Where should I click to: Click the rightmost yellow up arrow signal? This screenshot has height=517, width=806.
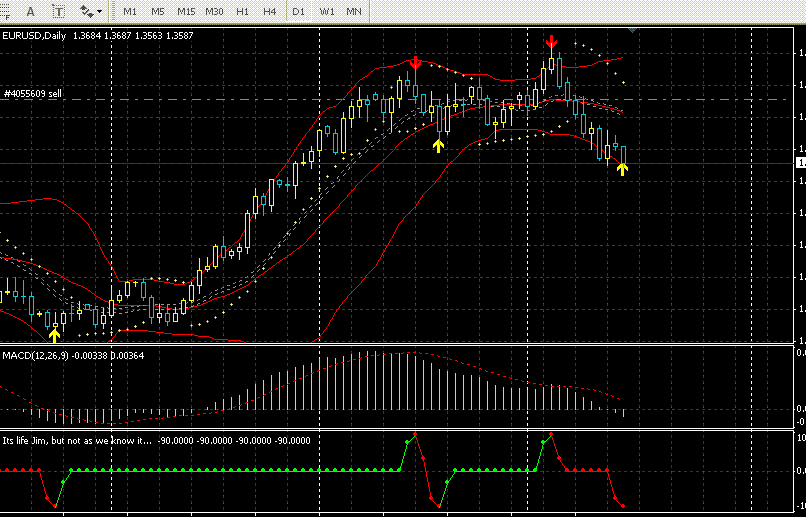[x=623, y=169]
